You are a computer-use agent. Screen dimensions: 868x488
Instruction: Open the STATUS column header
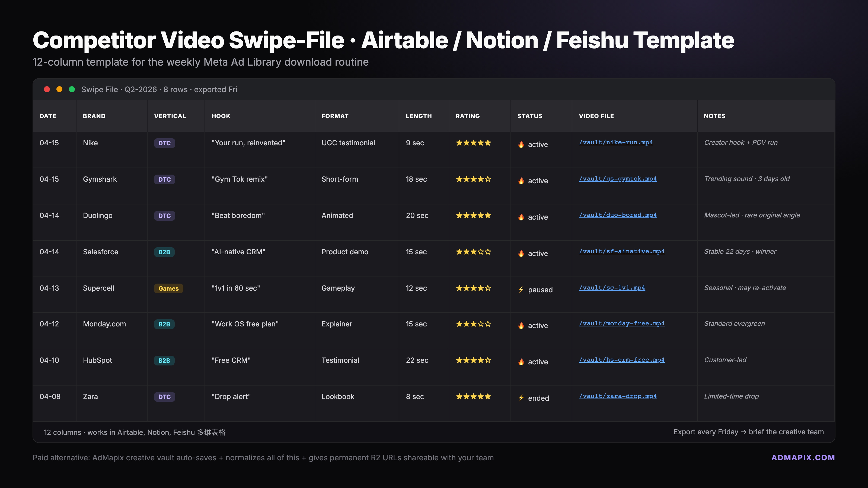coord(529,116)
